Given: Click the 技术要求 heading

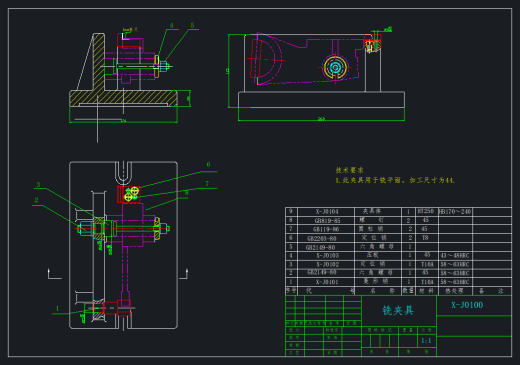Looking at the screenshot, I should [349, 170].
